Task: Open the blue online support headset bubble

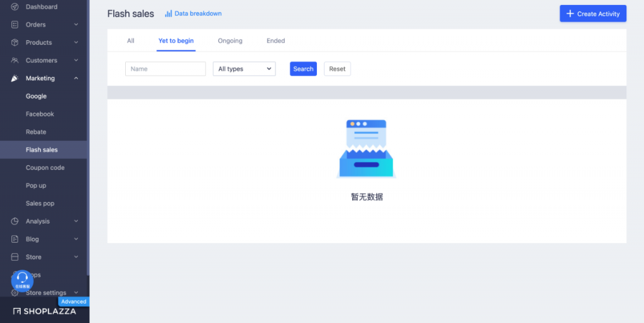Action: click(x=22, y=281)
